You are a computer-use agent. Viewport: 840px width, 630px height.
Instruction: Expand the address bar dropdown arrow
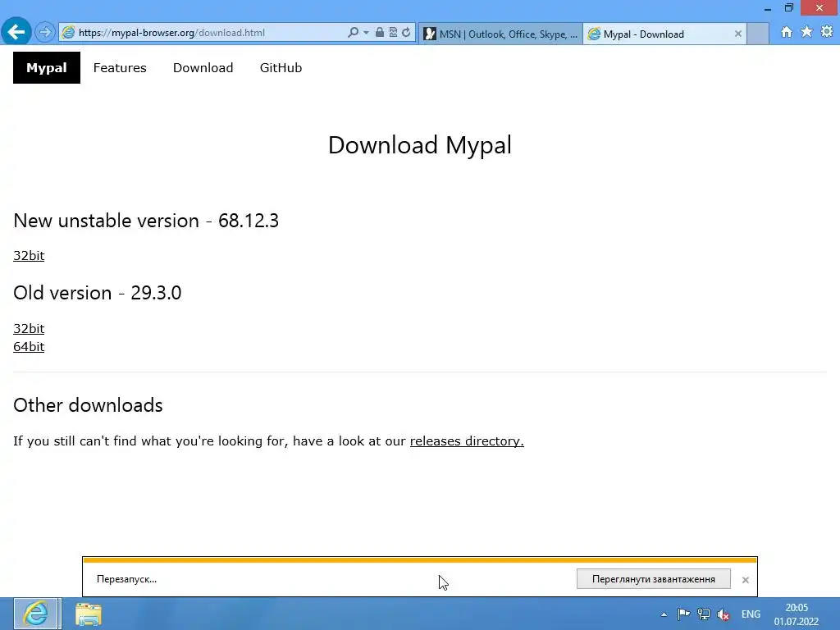coord(366,33)
